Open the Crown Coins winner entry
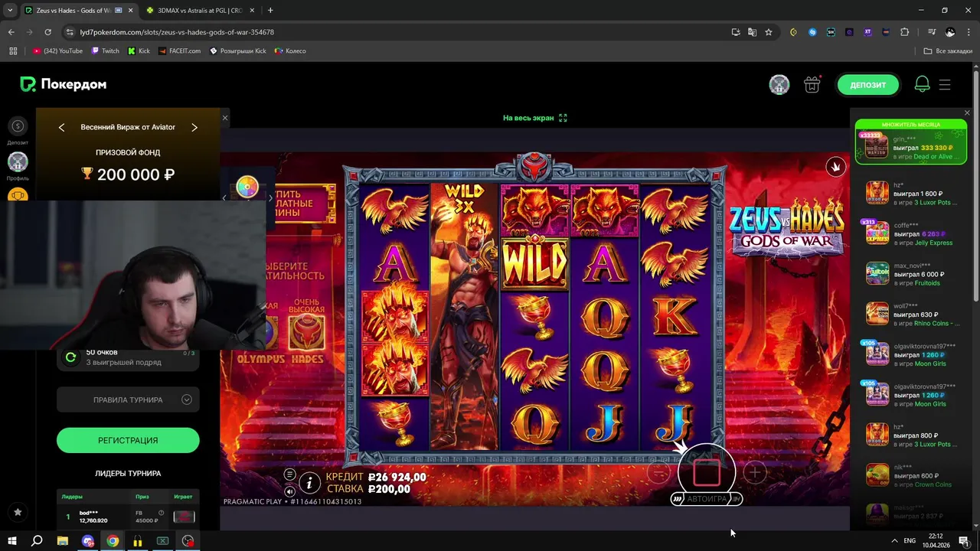Viewport: 980px width, 551px height. 911,475
